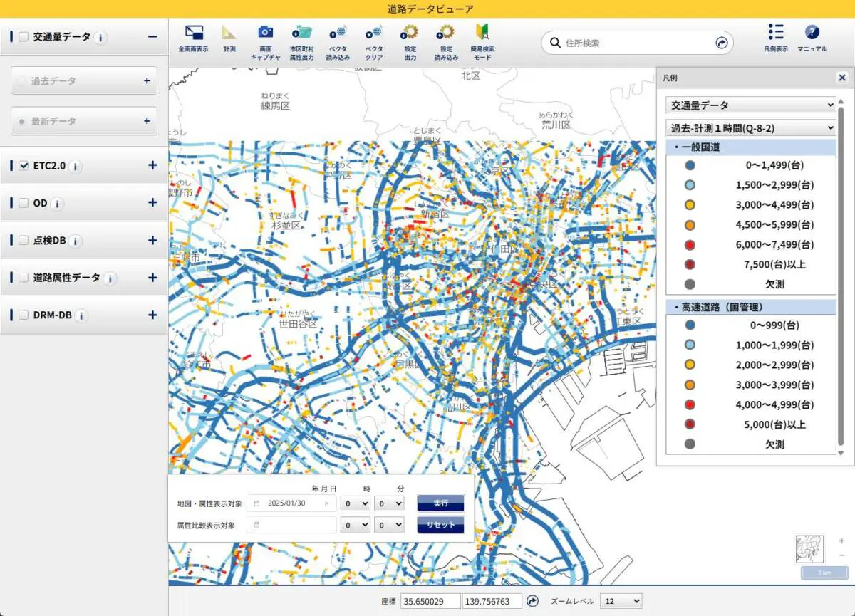Click 市区町村属性出力 folder icon
Viewport: 855px width, 616px height.
point(302,32)
